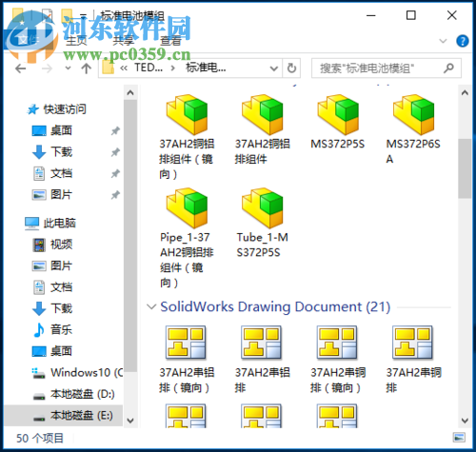This screenshot has height=452, width=476.
Task: Click the 标准电... breadcrumb folder
Action: (x=206, y=68)
